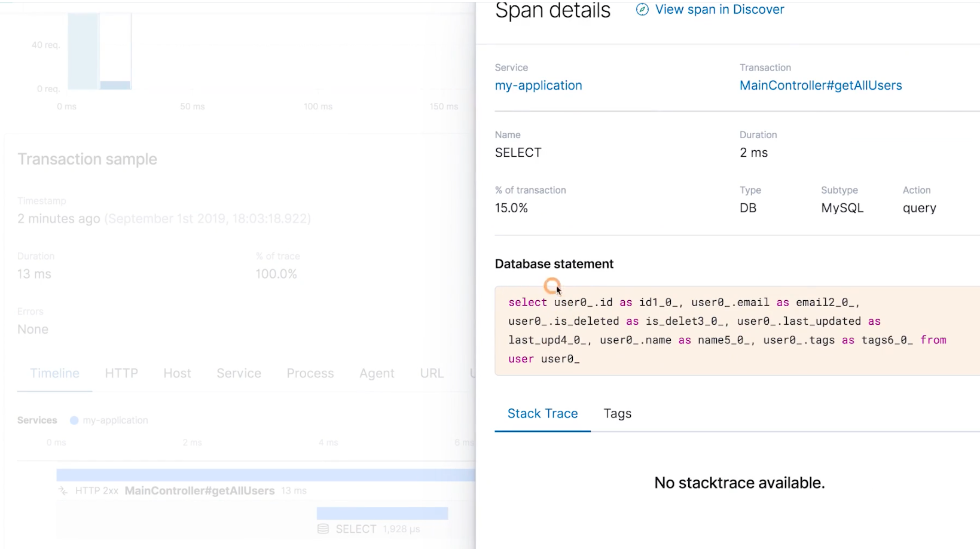
Task: Click the Database statement code block
Action: tap(737, 331)
